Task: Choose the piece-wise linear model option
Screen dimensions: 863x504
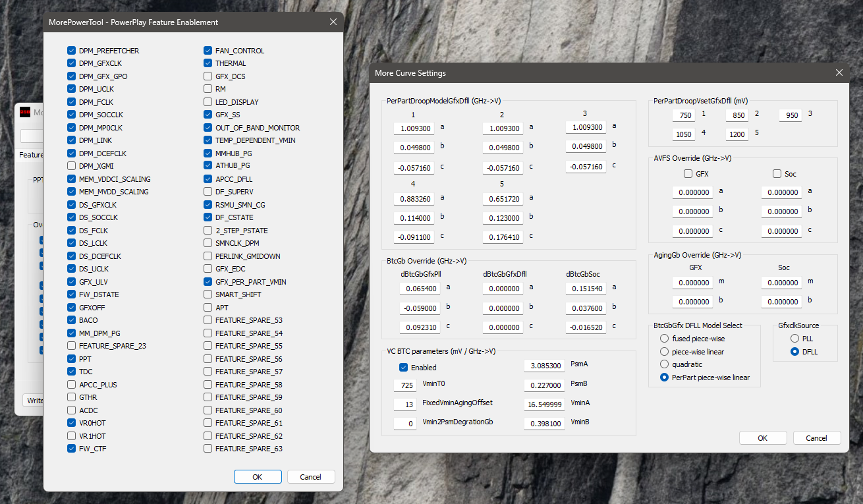Action: coord(664,352)
